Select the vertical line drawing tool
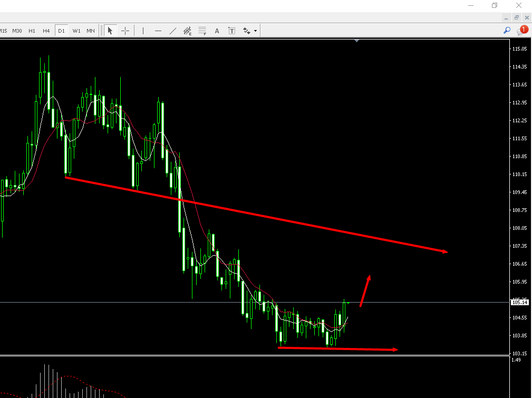Image resolution: width=532 pixels, height=398 pixels. click(x=143, y=30)
